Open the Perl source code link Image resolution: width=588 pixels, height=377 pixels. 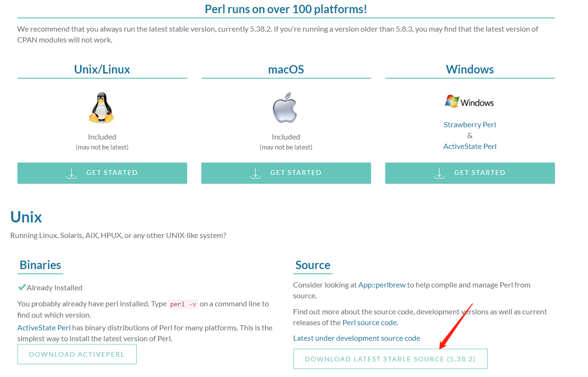tap(370, 323)
